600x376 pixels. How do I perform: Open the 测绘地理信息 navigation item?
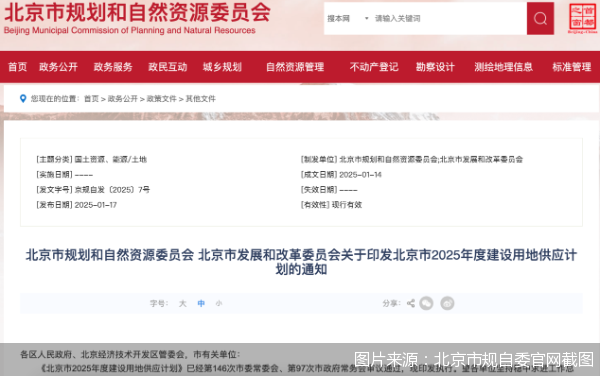[504, 67]
